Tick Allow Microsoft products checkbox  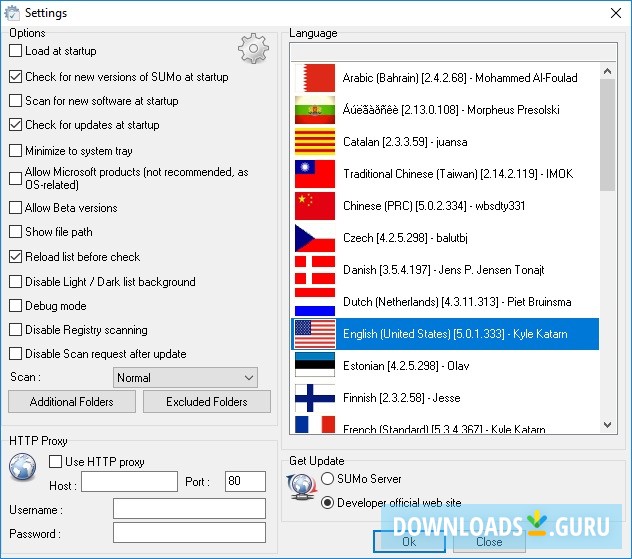point(15,178)
